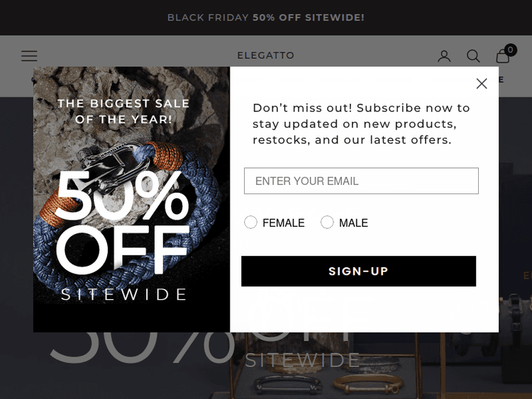Select the Male radio button
The image size is (532, 399).
(x=327, y=223)
